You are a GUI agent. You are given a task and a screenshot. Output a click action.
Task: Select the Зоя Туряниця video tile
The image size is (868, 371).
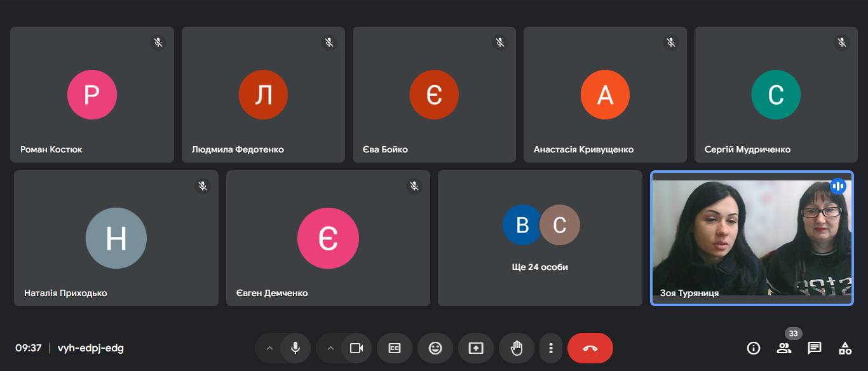point(752,238)
